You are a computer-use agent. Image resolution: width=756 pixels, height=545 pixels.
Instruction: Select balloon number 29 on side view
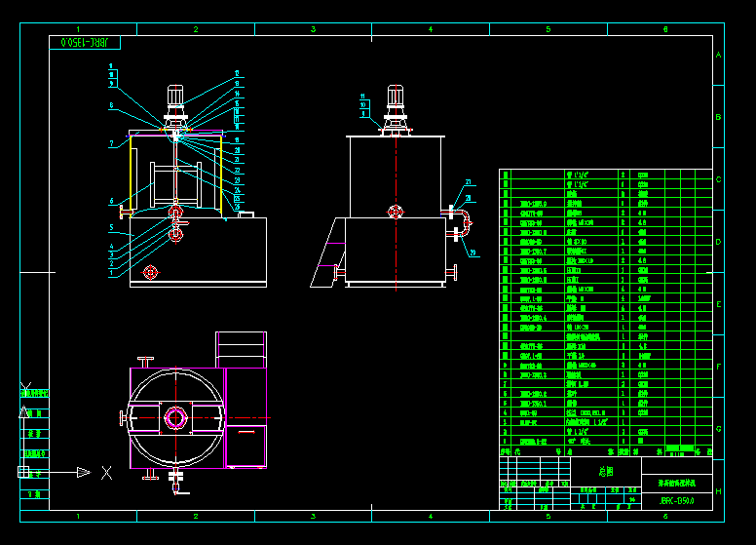(x=472, y=253)
